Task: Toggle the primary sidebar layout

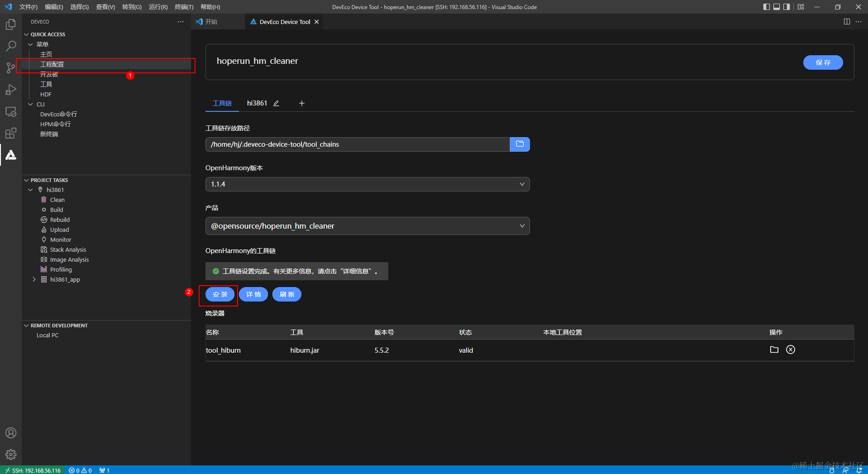Action: [766, 7]
